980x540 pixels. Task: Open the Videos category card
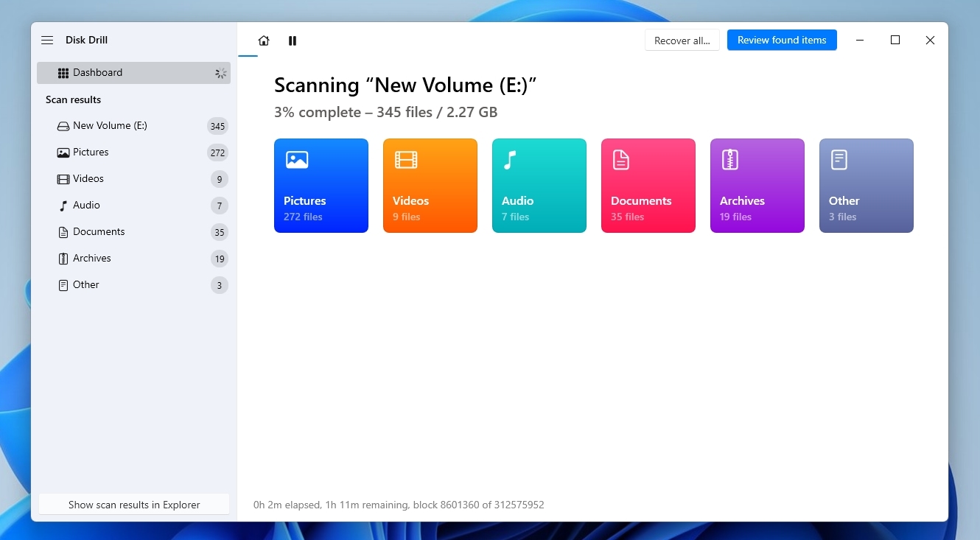point(430,185)
